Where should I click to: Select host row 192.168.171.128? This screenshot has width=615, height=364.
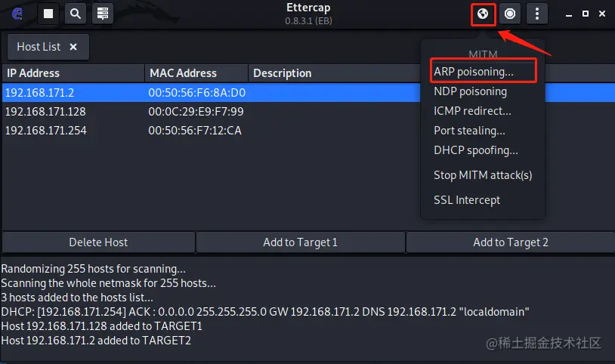coord(45,112)
